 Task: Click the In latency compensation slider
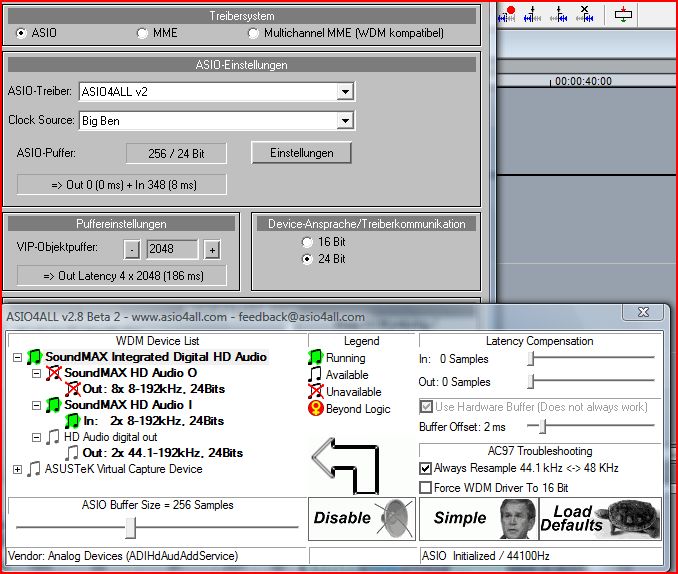click(x=531, y=359)
